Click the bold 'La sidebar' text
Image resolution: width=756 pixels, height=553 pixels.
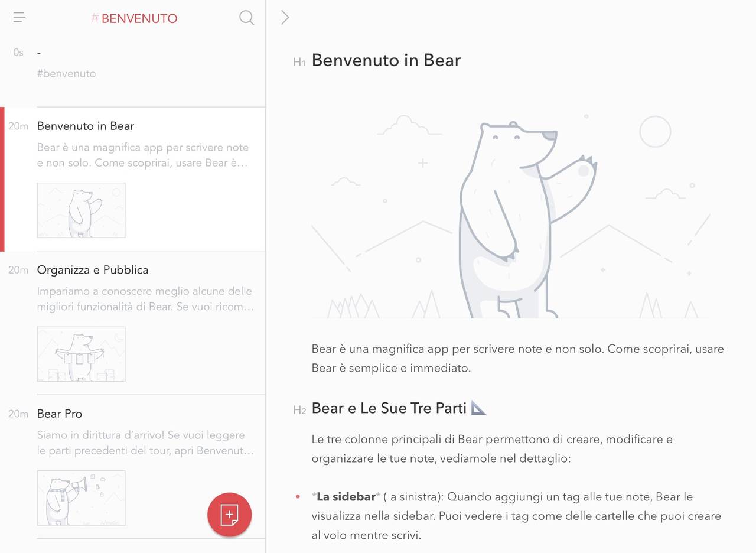click(346, 496)
